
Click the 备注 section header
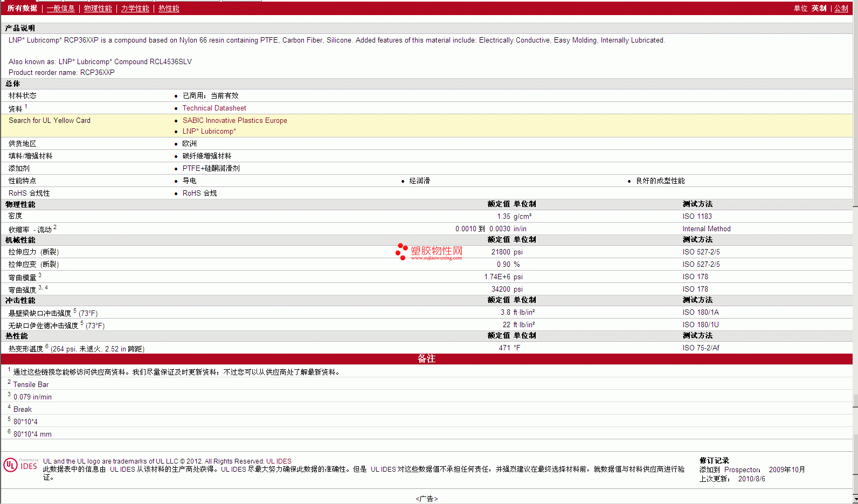(x=426, y=359)
